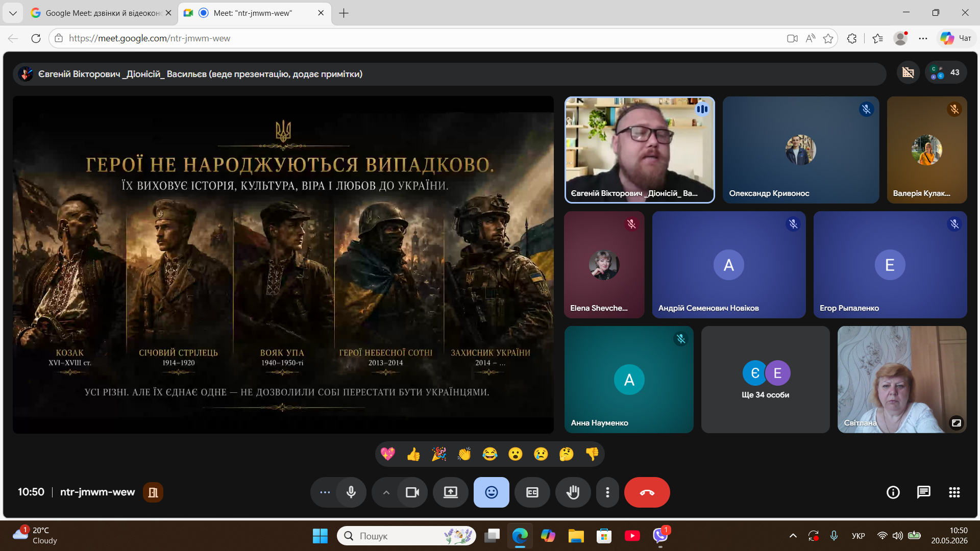Leave the call
Viewport: 980px width, 551px height.
[647, 492]
